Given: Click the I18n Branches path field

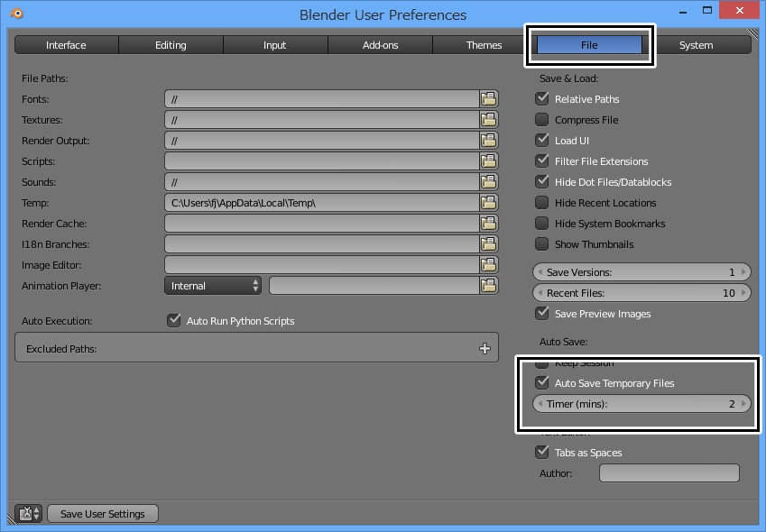Looking at the screenshot, I should [322, 244].
